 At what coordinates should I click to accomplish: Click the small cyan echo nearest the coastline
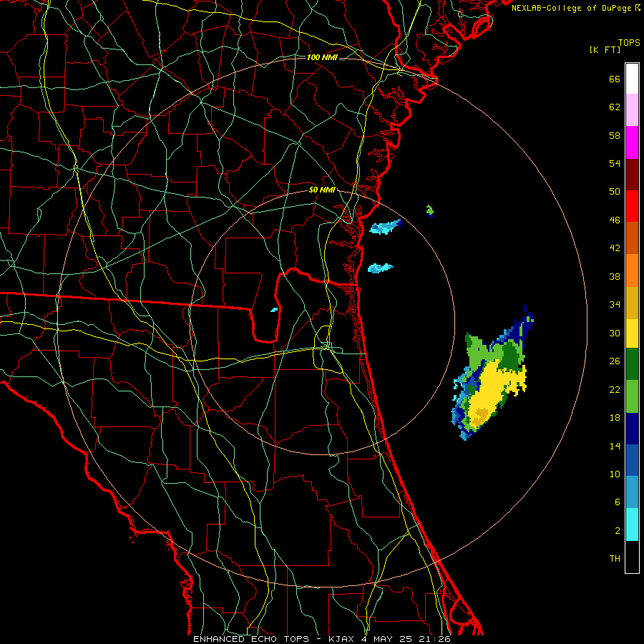380,268
